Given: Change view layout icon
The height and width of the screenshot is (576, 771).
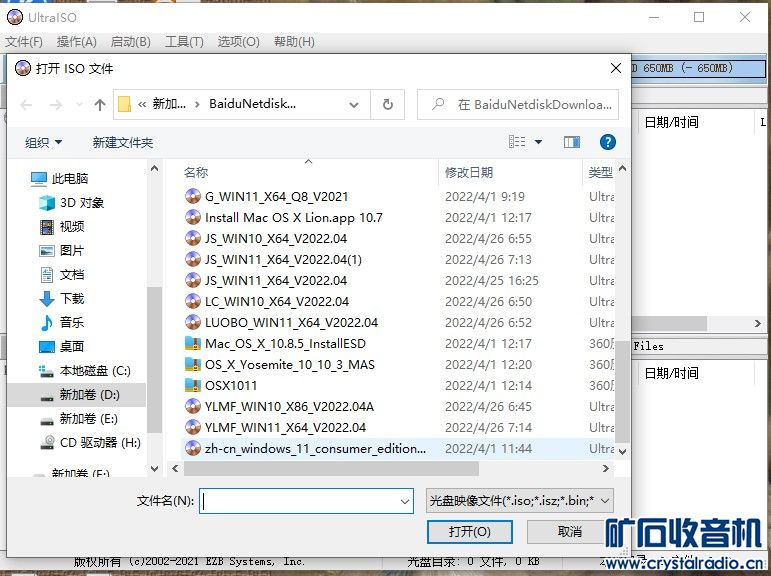Looking at the screenshot, I should [517, 142].
